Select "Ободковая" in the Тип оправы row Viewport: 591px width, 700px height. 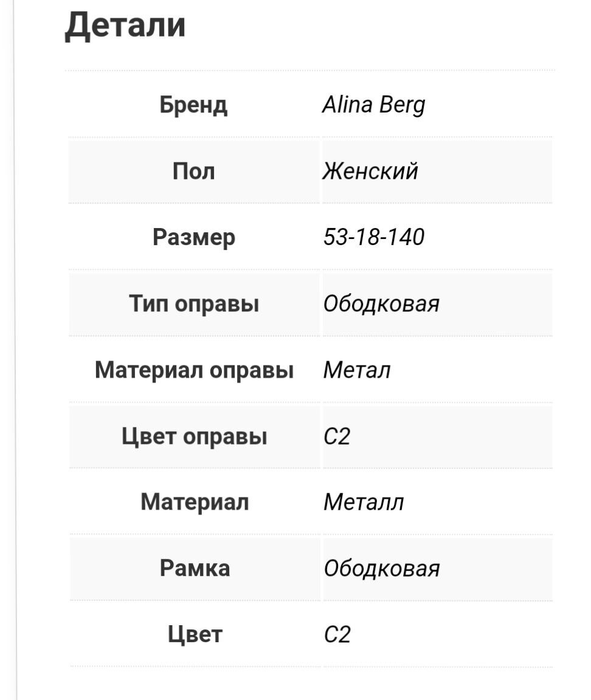pos(381,303)
